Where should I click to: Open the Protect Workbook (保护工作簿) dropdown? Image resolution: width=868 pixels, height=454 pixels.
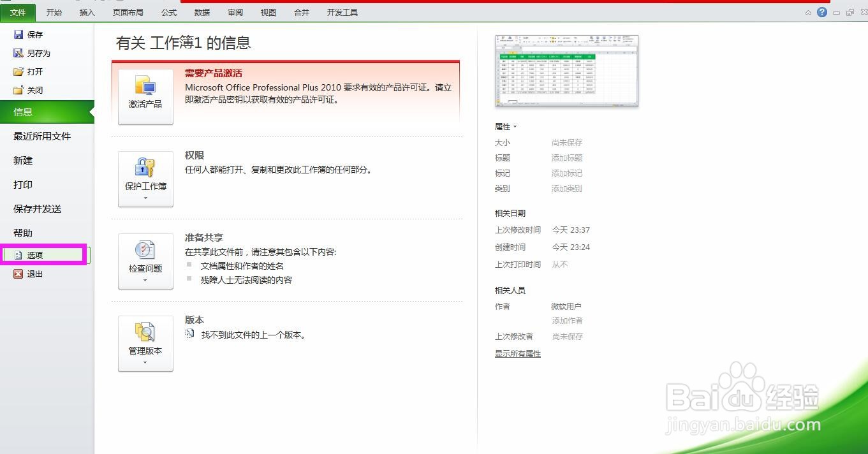(x=145, y=179)
